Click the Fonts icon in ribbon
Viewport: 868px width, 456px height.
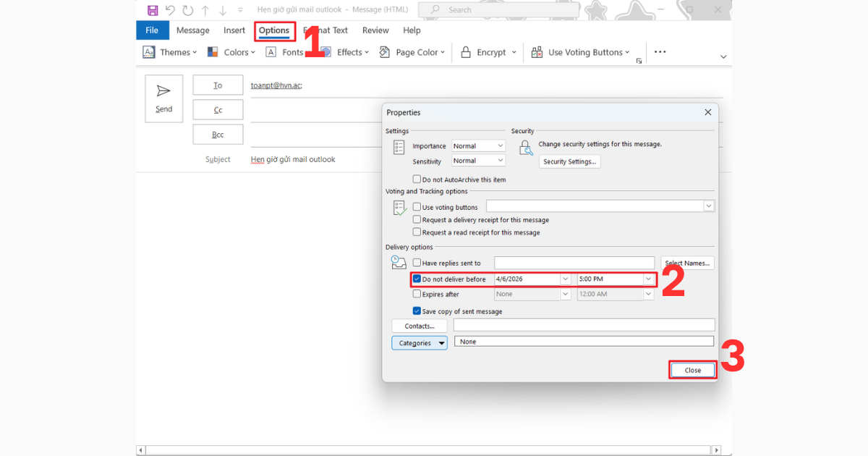(x=271, y=52)
